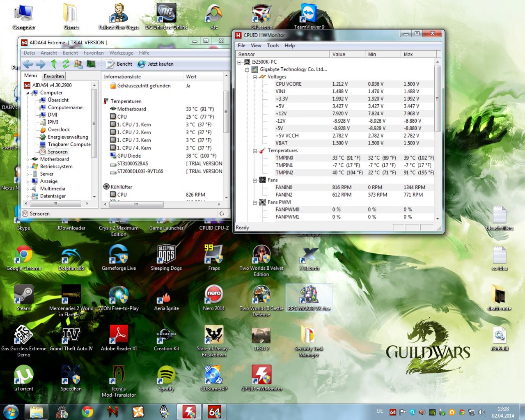Open the TeamViewer 9 desktop icon
This screenshot has height=420, width=525.
coord(309,16)
